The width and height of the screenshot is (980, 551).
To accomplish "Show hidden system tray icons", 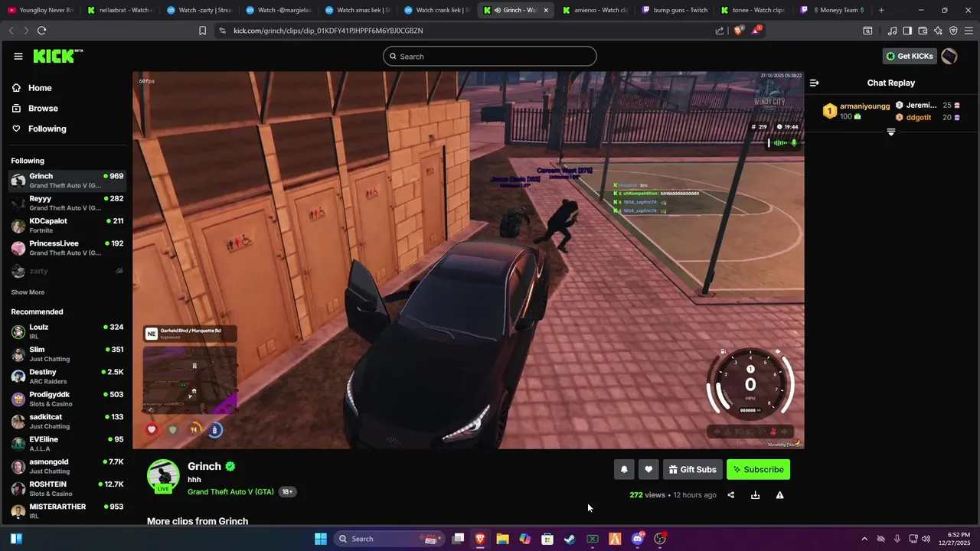I will [864, 539].
